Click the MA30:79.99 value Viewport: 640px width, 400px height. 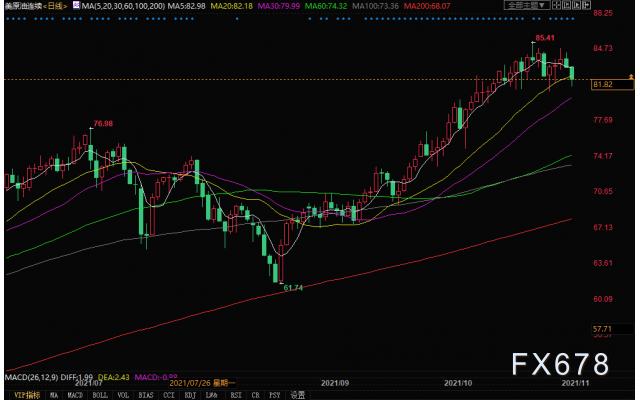[279, 6]
